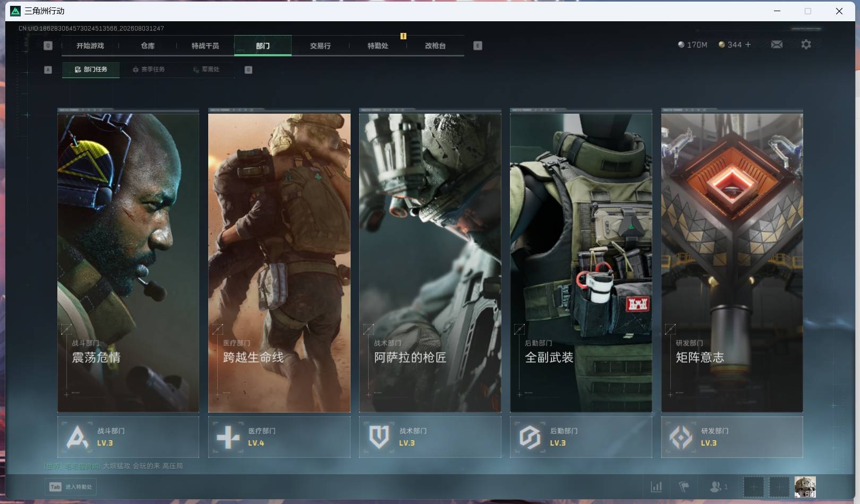860x504 pixels.
Task: Click the tactical department shield emblem
Action: 379,438
